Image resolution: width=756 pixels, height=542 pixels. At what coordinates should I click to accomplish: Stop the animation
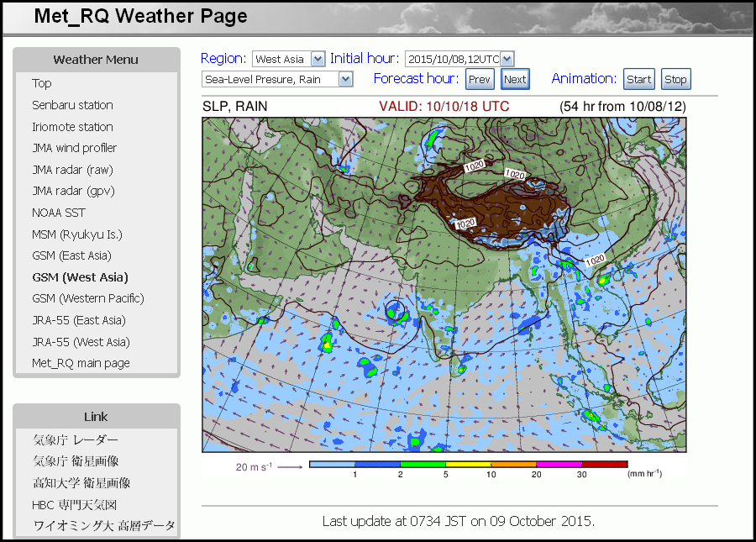(x=675, y=79)
